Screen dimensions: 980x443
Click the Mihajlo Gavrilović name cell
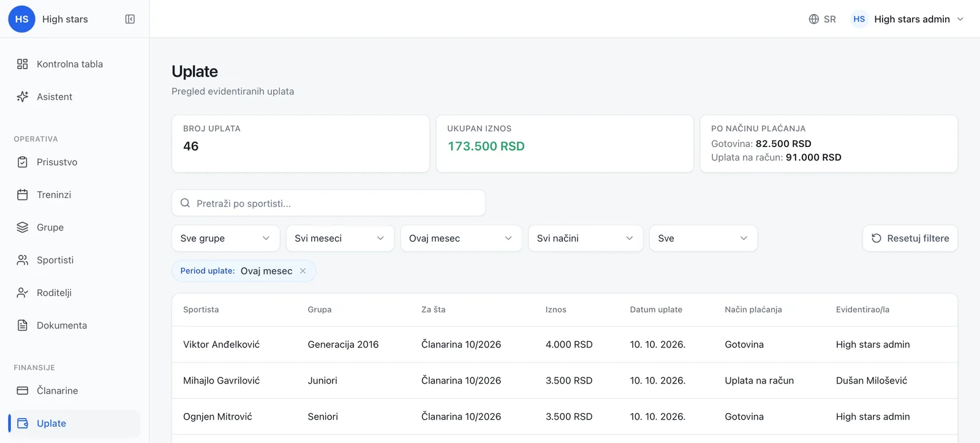pyautogui.click(x=221, y=381)
